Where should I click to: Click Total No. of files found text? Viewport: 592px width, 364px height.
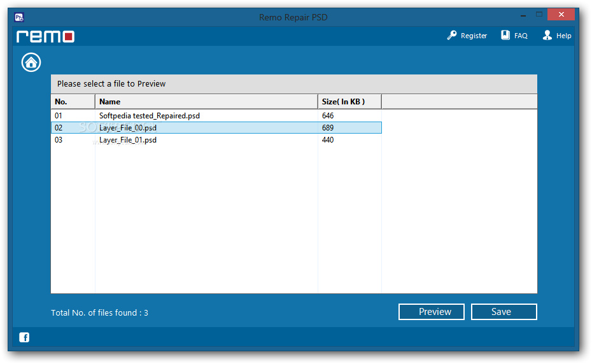(x=100, y=312)
